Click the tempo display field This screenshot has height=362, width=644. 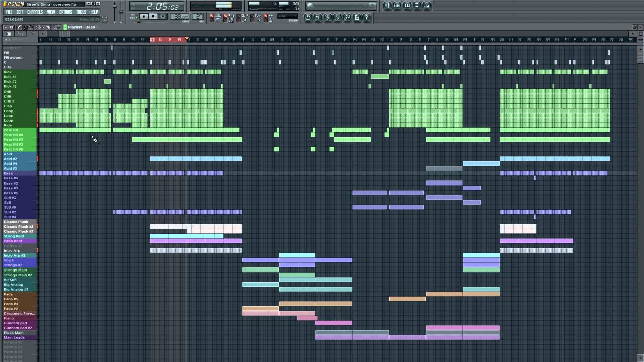[179, 17]
